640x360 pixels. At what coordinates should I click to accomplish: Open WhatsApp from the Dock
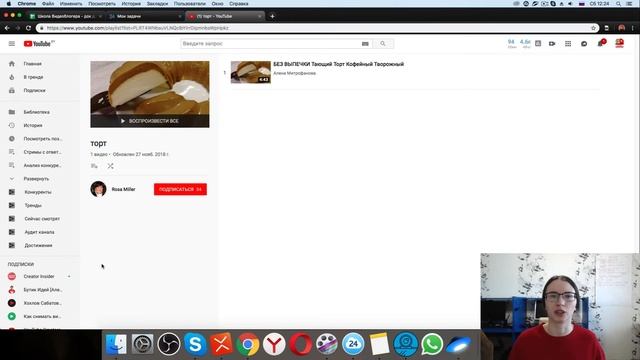tap(432, 344)
